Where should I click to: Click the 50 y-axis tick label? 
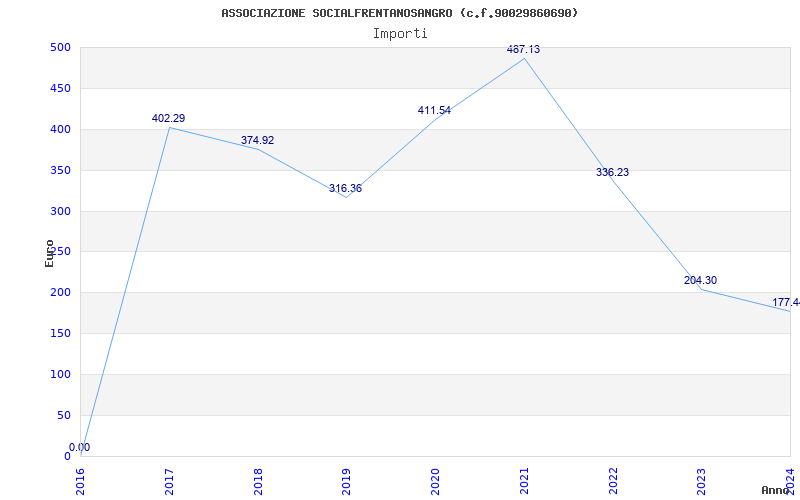click(63, 415)
